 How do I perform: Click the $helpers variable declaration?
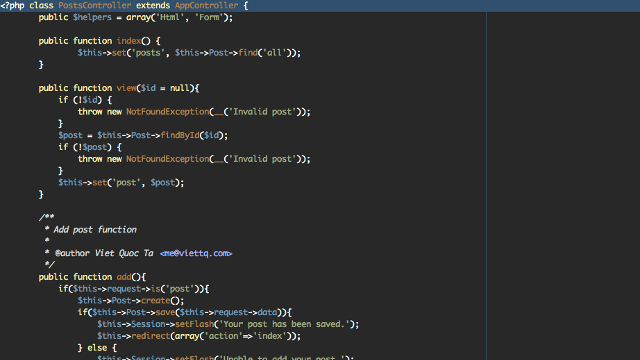pyautogui.click(x=92, y=18)
